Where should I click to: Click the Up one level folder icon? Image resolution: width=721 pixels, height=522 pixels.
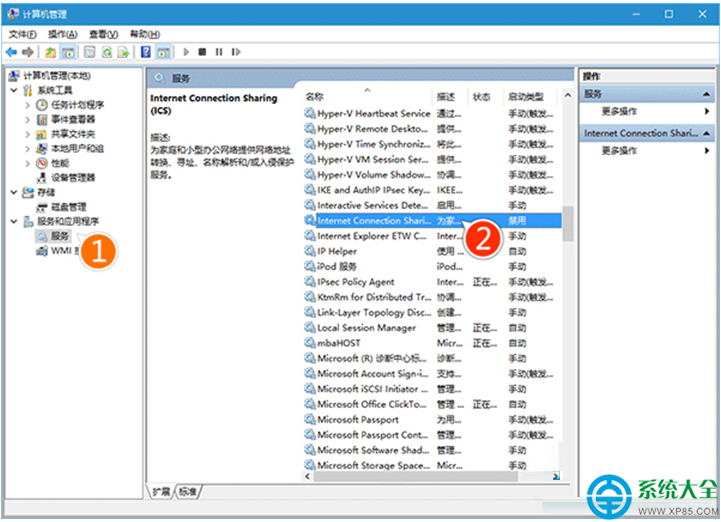point(51,52)
